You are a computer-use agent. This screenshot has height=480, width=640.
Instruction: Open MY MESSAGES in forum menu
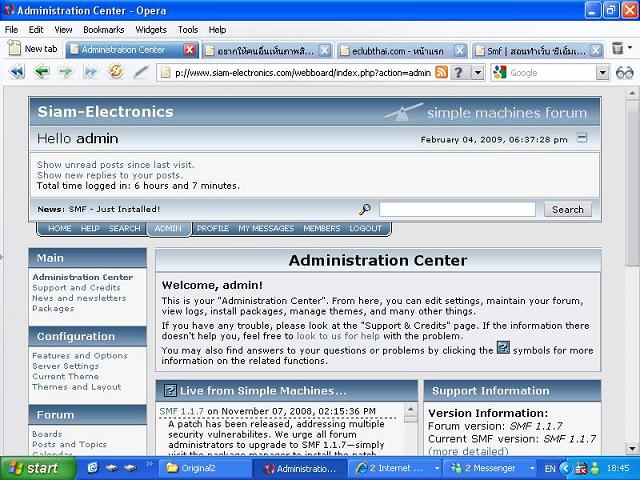tap(266, 228)
